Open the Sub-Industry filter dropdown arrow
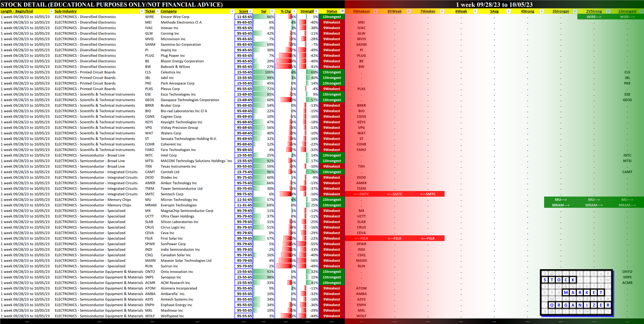 142,11
